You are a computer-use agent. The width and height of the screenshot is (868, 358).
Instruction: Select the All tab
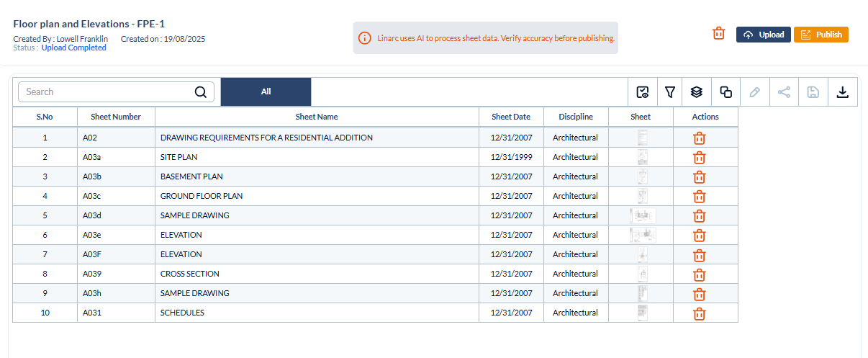click(266, 92)
